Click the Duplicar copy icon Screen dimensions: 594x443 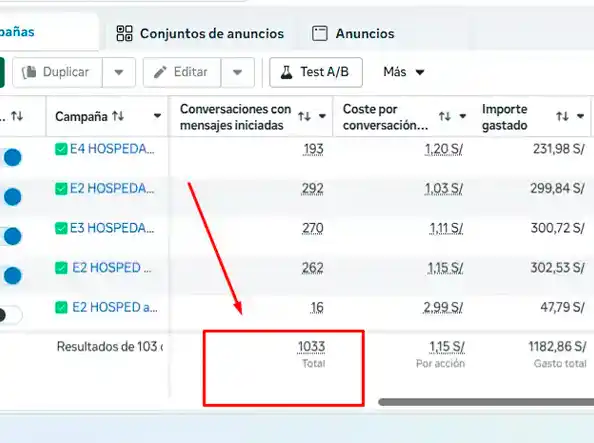(x=30, y=72)
